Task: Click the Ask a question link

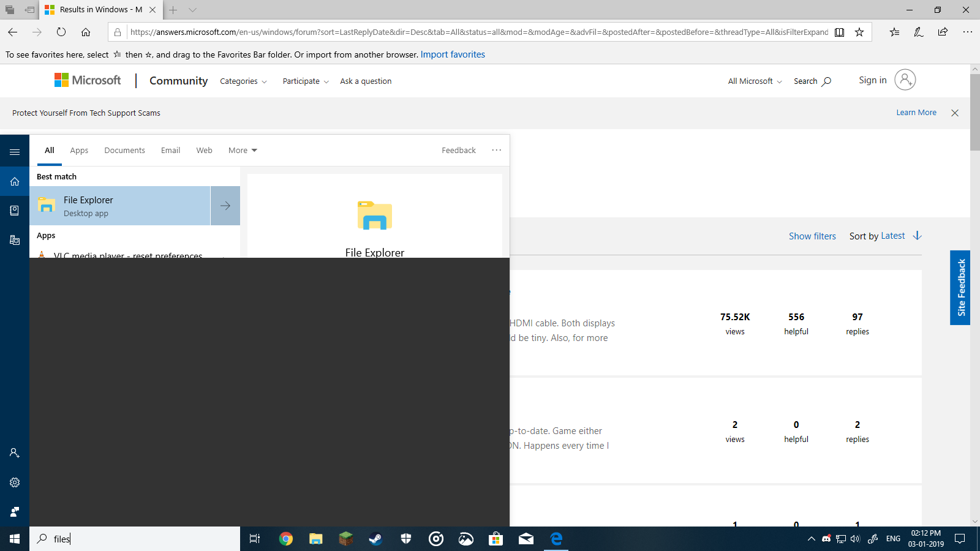Action: point(366,81)
